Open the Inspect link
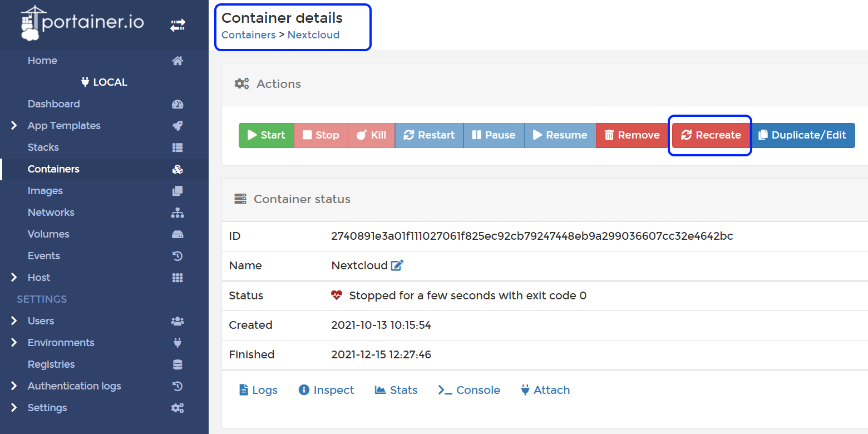The image size is (868, 434). pos(326,390)
